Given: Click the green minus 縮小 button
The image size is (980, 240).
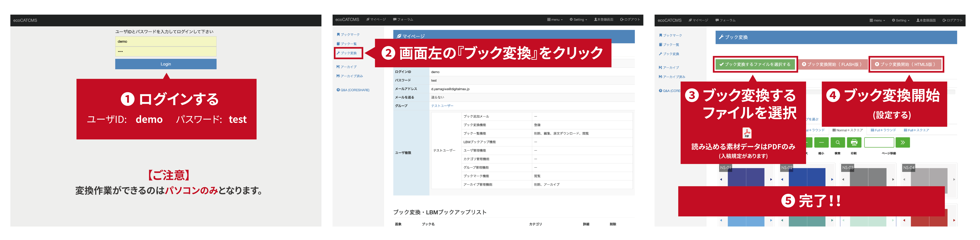Looking at the screenshot, I should pos(821,143).
